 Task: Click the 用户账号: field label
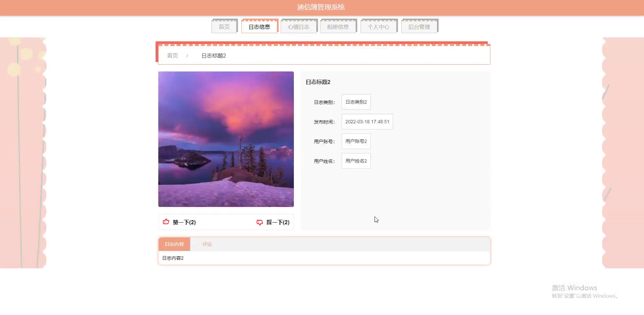(x=324, y=142)
